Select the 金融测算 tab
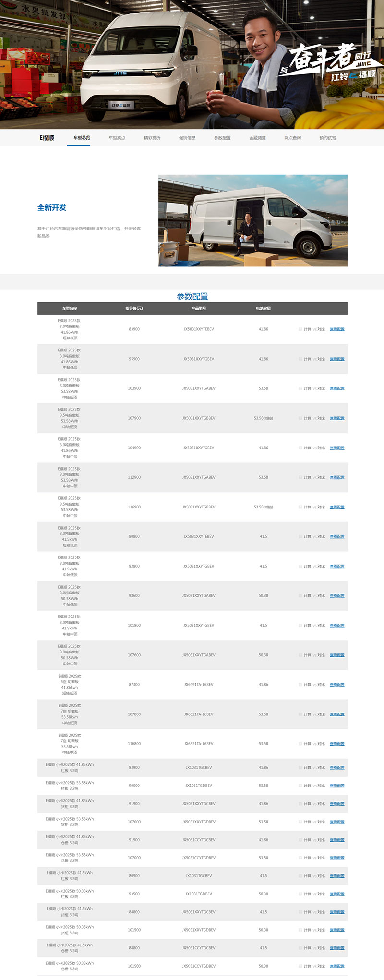 257,138
